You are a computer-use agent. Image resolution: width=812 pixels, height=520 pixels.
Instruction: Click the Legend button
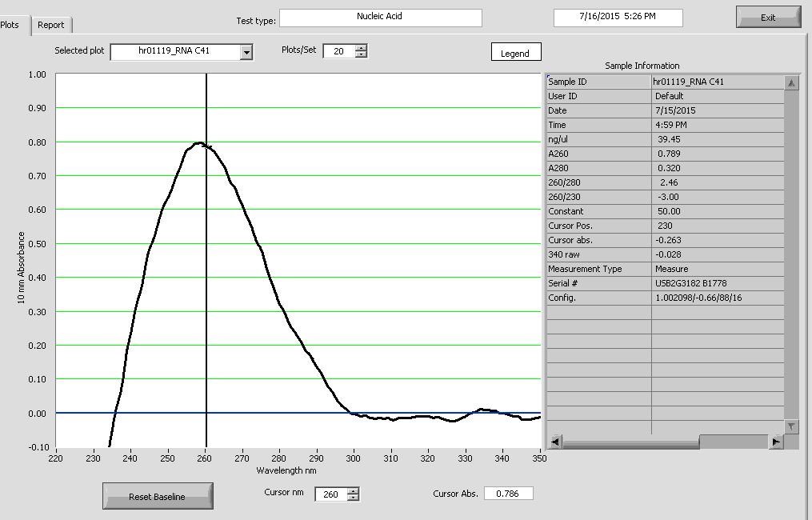pyautogui.click(x=516, y=52)
